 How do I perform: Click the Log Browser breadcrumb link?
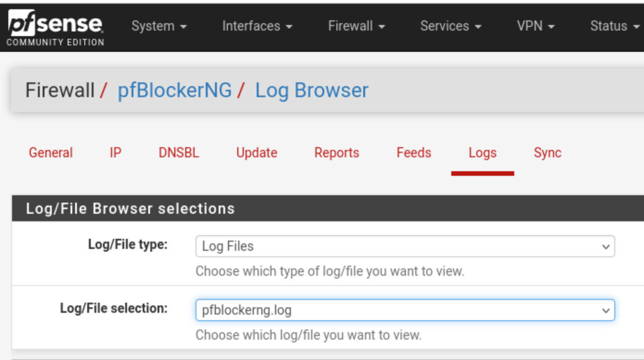(x=312, y=90)
